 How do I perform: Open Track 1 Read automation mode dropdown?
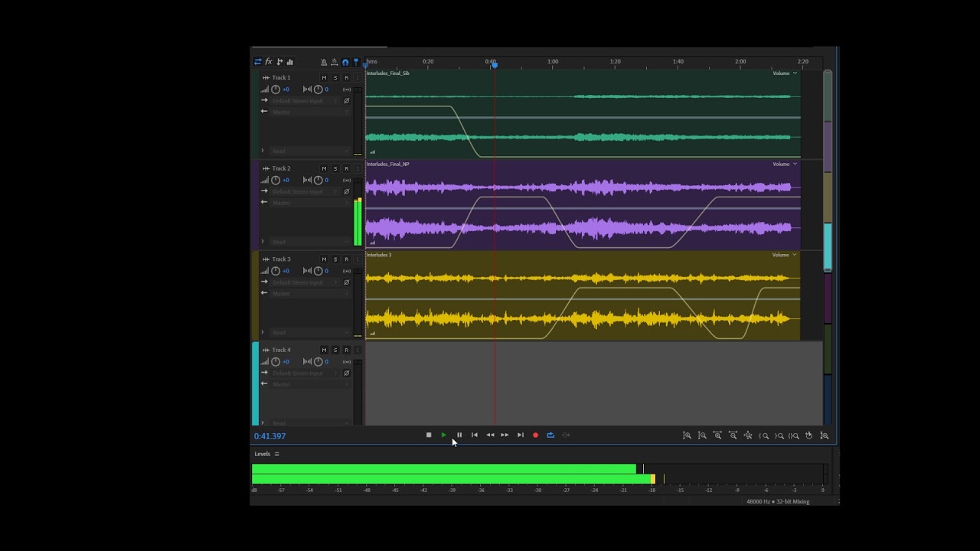[310, 151]
